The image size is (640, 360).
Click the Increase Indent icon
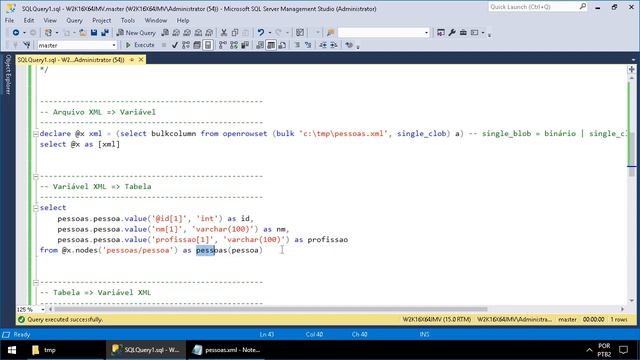coord(333,45)
